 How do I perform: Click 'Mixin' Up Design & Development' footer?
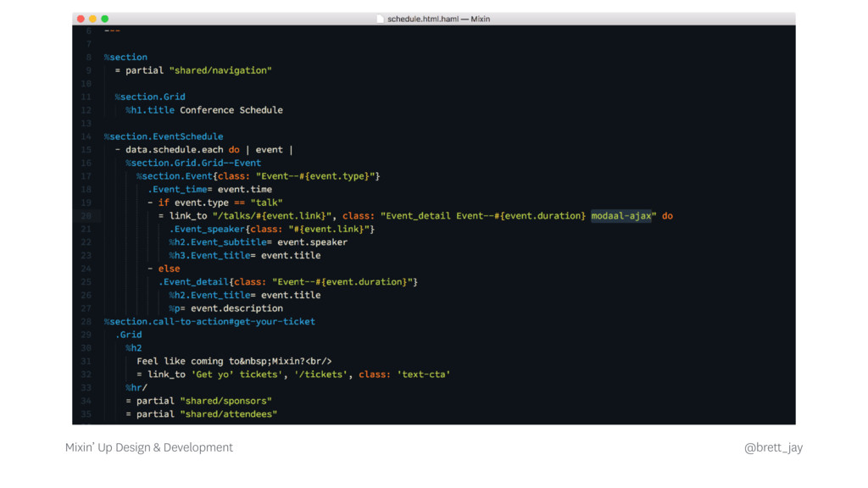[x=149, y=447]
